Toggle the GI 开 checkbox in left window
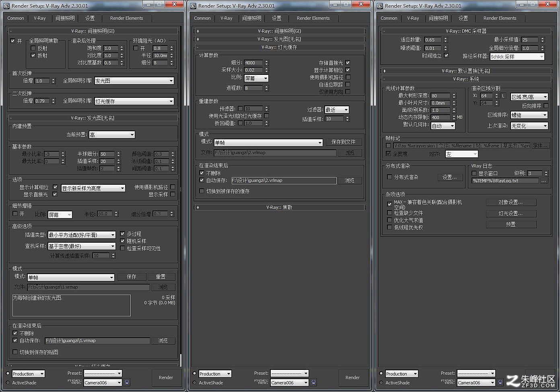 [12, 41]
